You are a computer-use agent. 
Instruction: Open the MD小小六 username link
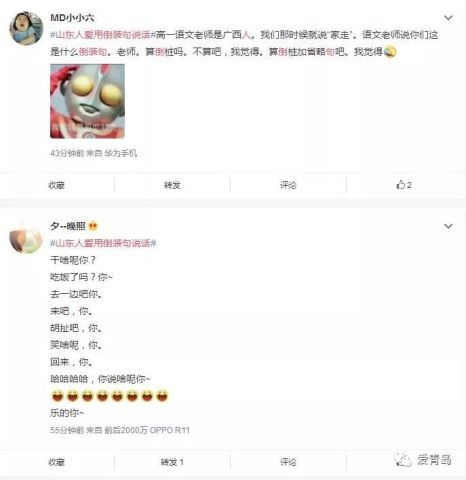click(72, 18)
